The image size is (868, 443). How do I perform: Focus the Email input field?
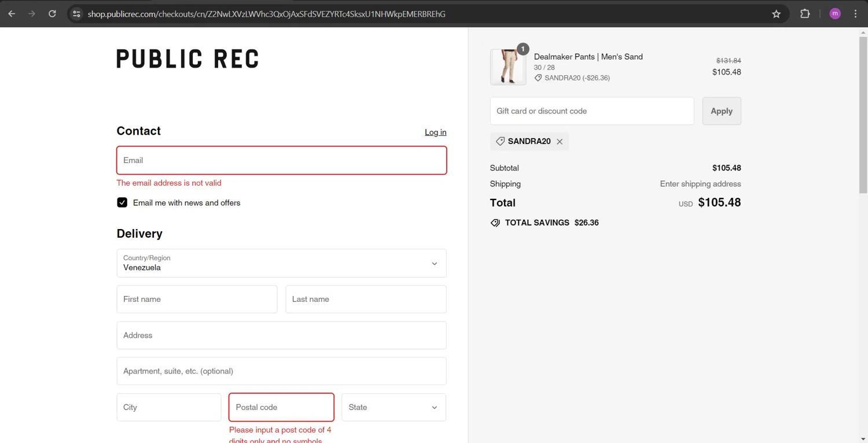tap(281, 160)
